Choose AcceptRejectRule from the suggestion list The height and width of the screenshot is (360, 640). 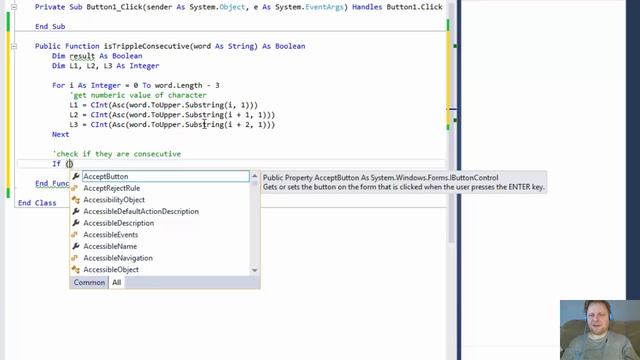[x=111, y=188]
